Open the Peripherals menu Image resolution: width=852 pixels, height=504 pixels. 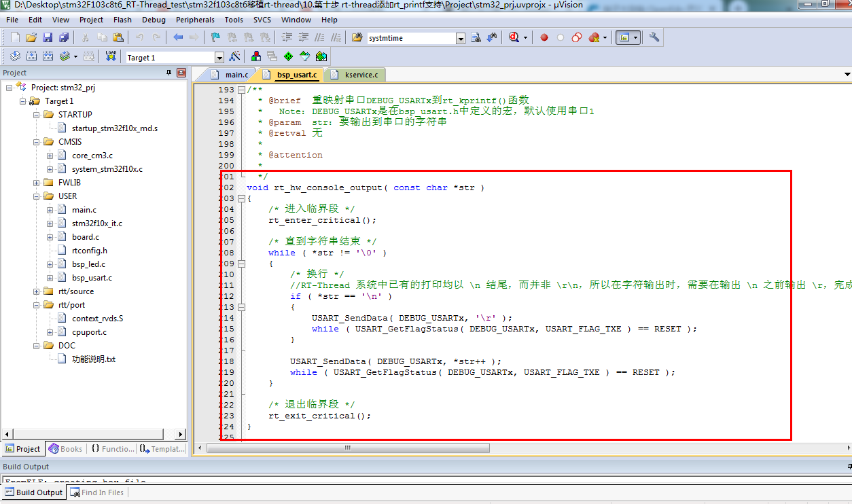point(195,20)
